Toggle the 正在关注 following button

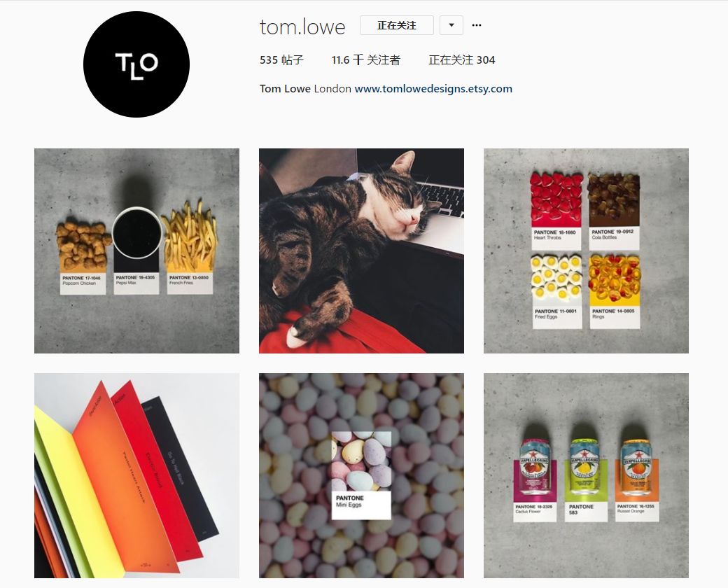(396, 25)
